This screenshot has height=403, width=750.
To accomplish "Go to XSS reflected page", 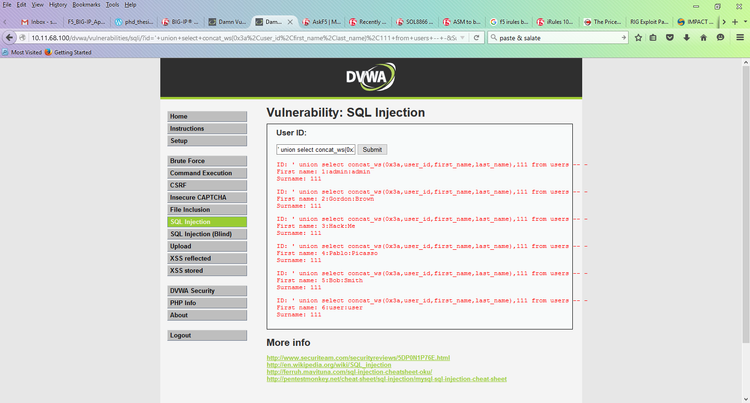I will point(207,258).
